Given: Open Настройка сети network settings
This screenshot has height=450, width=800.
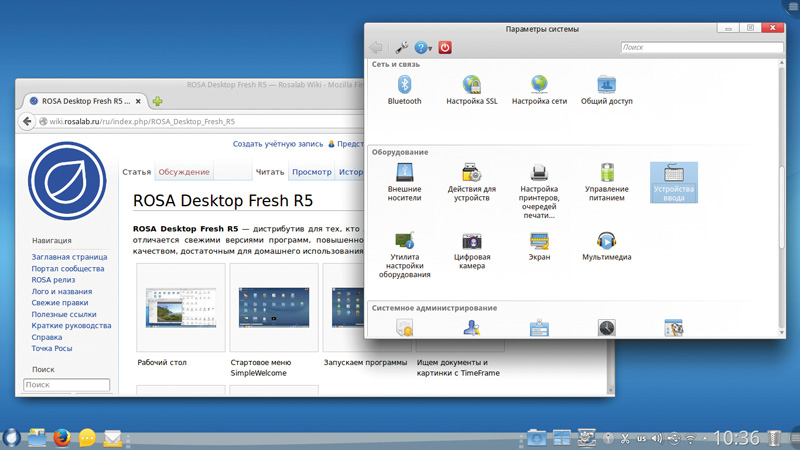Looking at the screenshot, I should point(539,87).
